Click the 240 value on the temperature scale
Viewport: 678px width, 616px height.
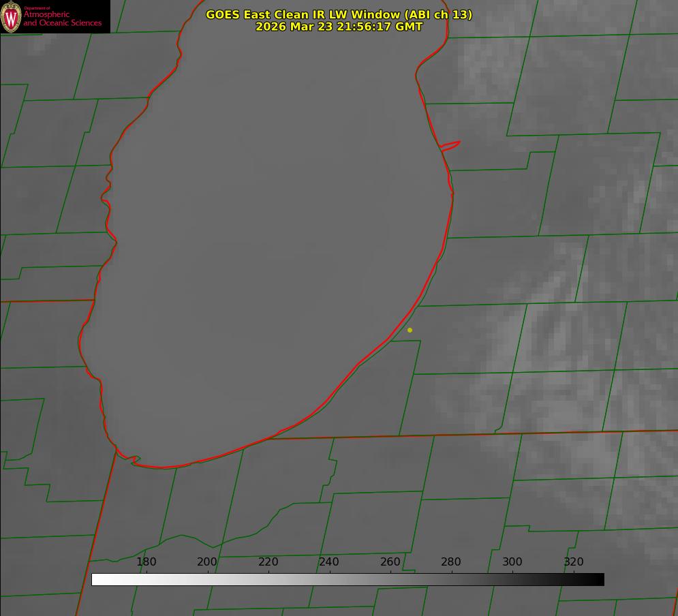(329, 561)
